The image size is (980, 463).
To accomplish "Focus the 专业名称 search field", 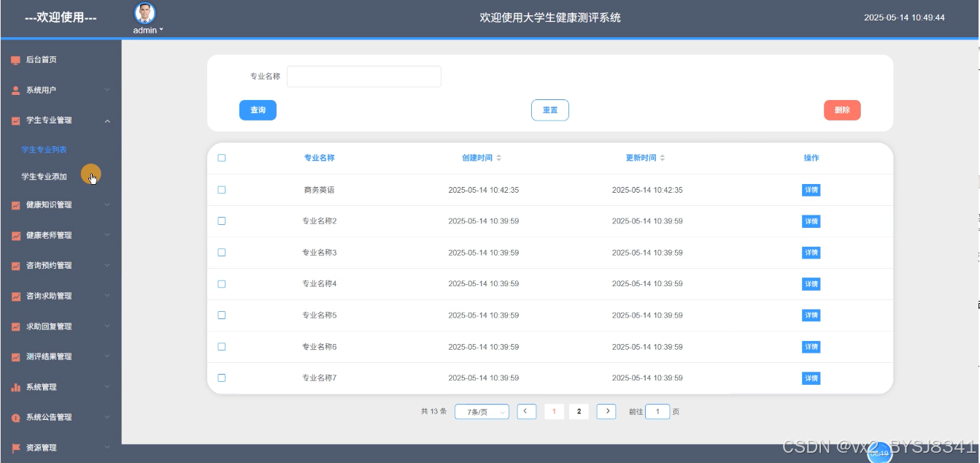I will coord(364,77).
